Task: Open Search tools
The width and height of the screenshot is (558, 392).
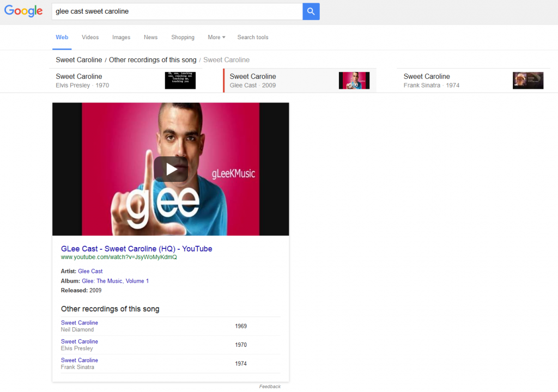Action: pyautogui.click(x=253, y=37)
